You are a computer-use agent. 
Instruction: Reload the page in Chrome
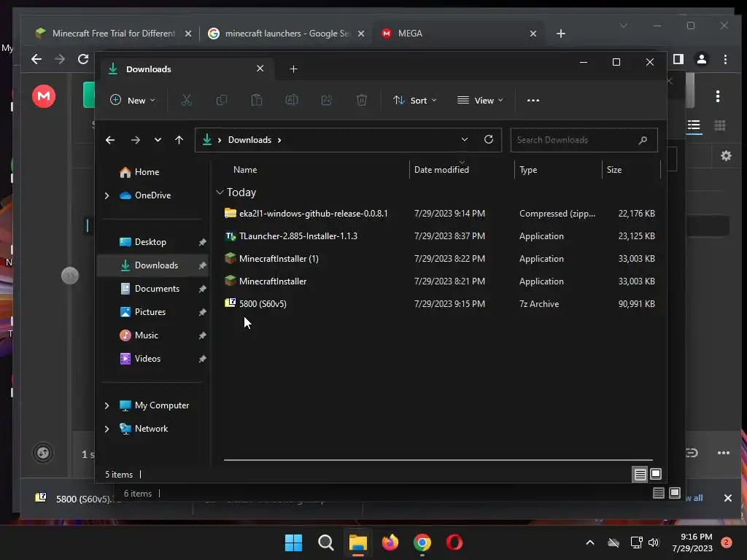(x=83, y=59)
